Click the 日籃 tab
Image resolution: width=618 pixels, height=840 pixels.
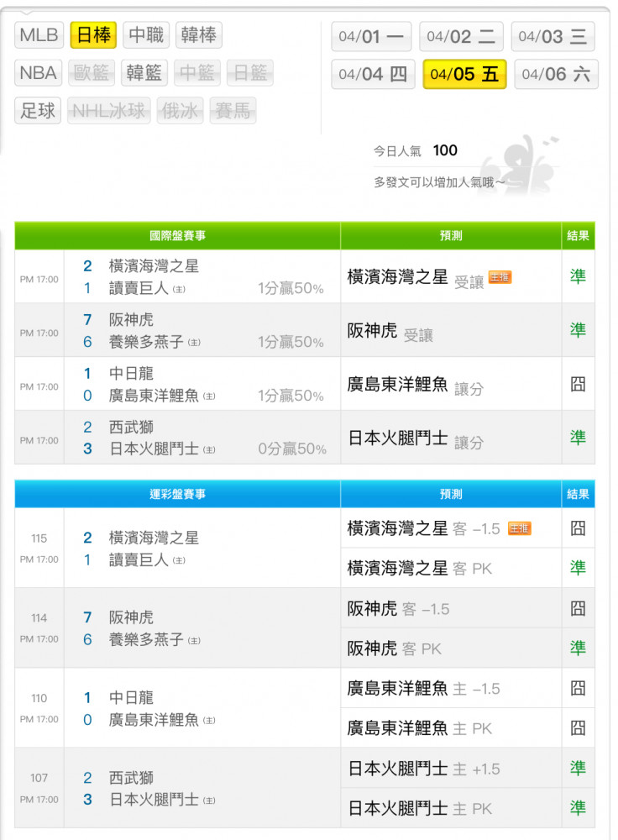[250, 73]
